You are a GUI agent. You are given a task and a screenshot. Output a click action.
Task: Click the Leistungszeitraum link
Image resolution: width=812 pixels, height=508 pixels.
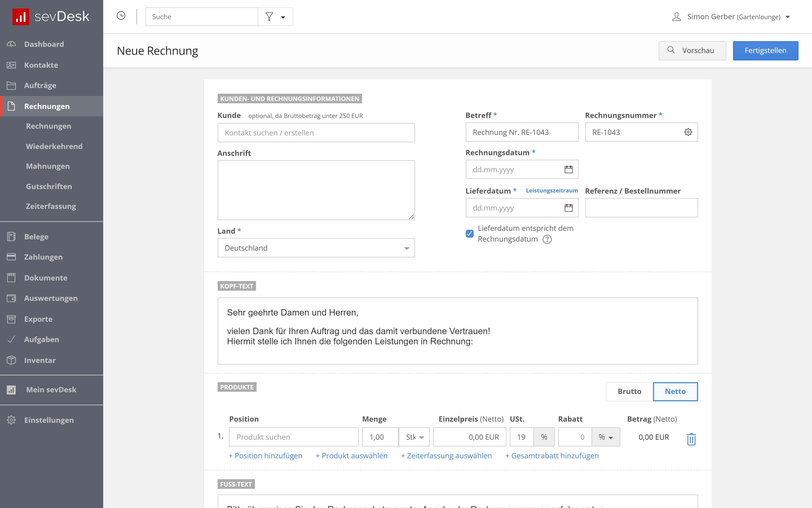click(552, 190)
